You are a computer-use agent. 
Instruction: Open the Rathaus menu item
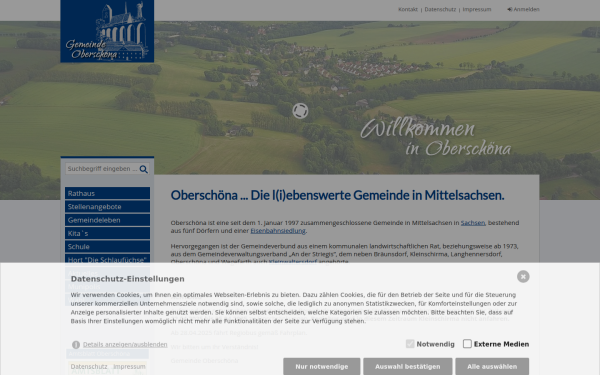(x=108, y=193)
